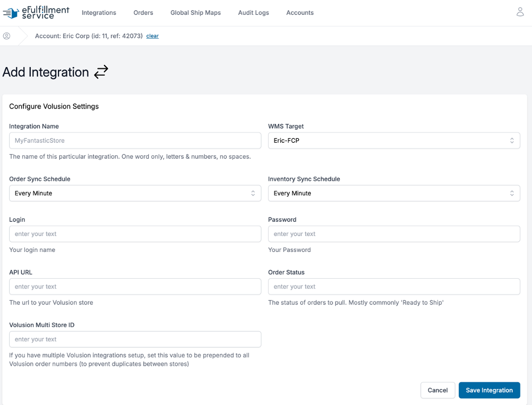The height and width of the screenshot is (405, 532).
Task: Click the Password input field
Action: (394, 234)
